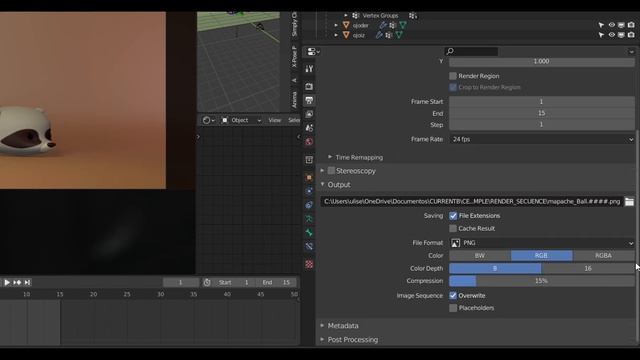Hide ojoder using its eye icon

tap(611, 25)
